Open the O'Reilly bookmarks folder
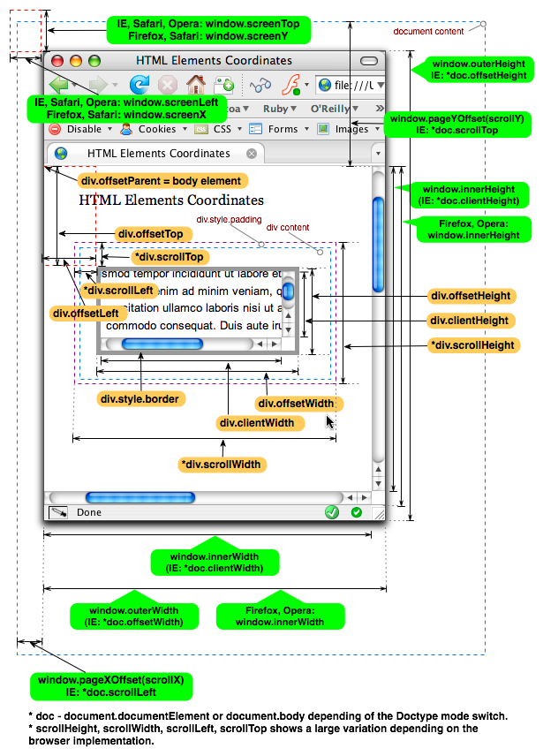The image size is (543, 756). point(329,109)
